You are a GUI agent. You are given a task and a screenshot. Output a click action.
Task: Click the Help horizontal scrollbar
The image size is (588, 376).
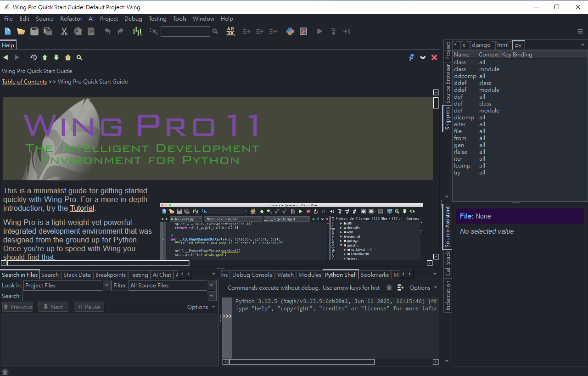98,263
